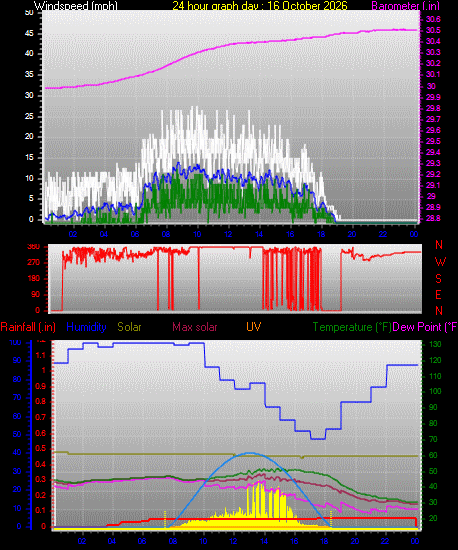Click the 29.5 barometer scale value
This screenshot has height=550, width=458.
(433, 141)
